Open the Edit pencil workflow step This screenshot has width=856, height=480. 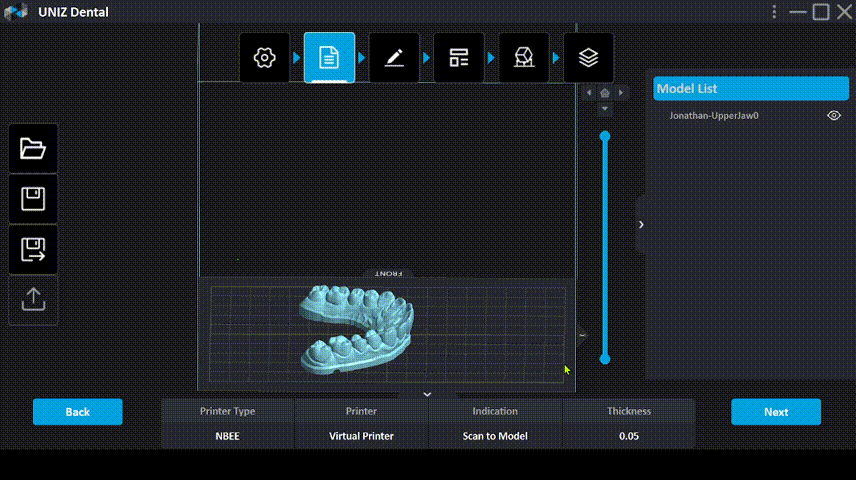coord(394,57)
